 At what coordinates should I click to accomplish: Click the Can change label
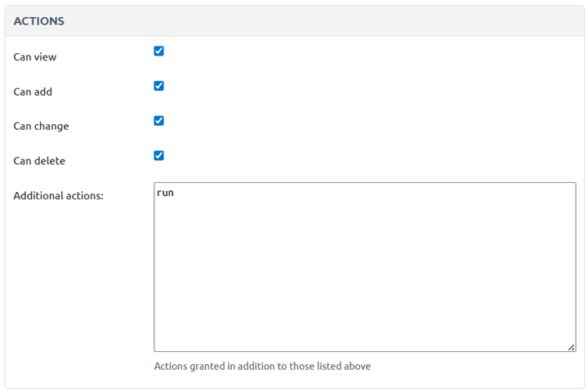[x=41, y=127]
